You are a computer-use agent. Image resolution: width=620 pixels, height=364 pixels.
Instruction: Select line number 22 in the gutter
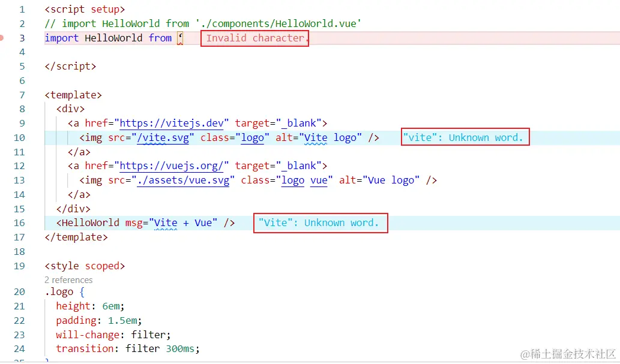point(19,321)
